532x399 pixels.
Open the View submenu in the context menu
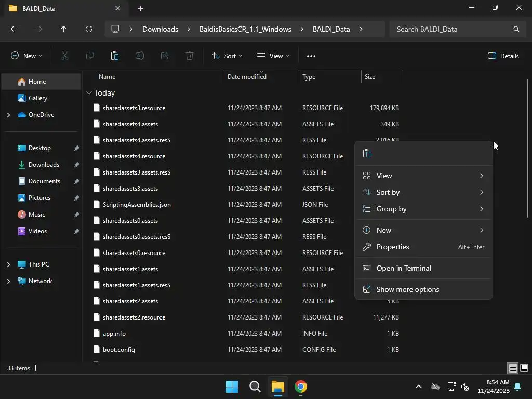coord(423,176)
